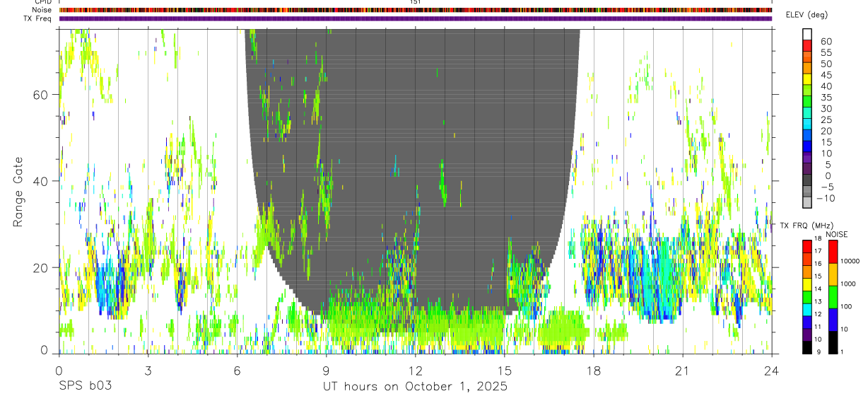Click the "12" tick label on the UT hours axis
Viewport: 868px width, 401px height.
[415, 371]
